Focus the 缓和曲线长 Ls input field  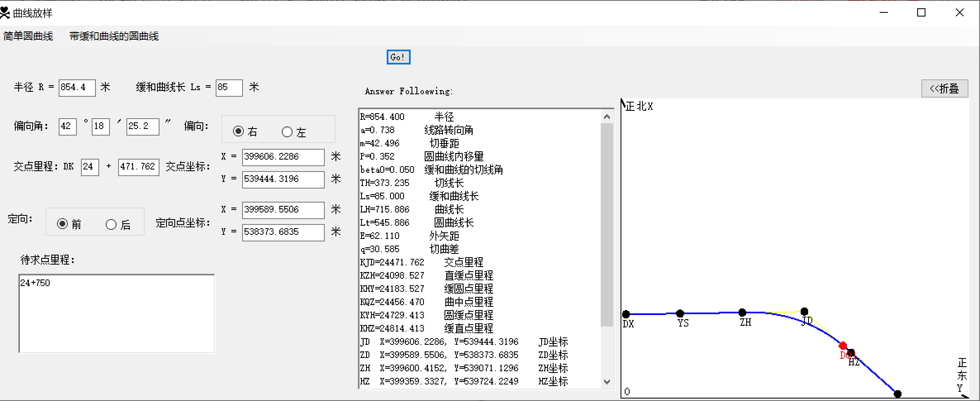[229, 88]
